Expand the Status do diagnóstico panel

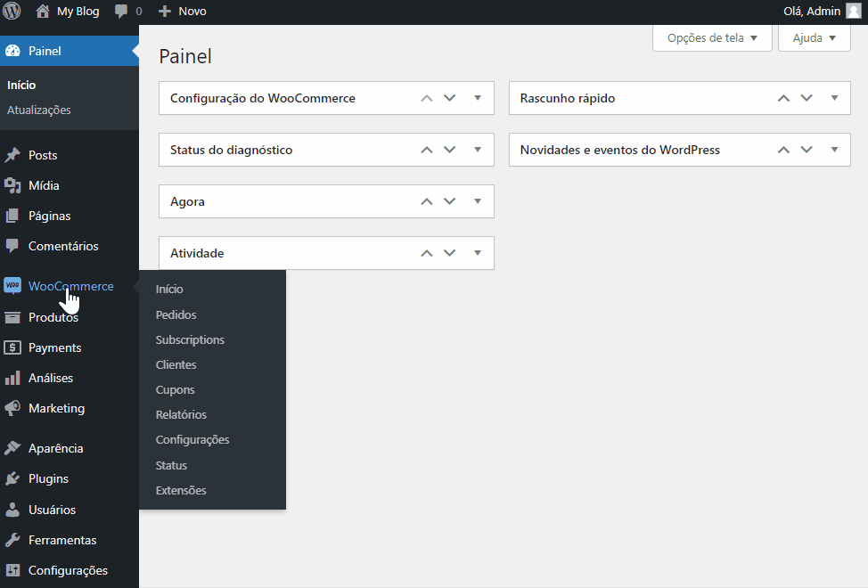[478, 150]
